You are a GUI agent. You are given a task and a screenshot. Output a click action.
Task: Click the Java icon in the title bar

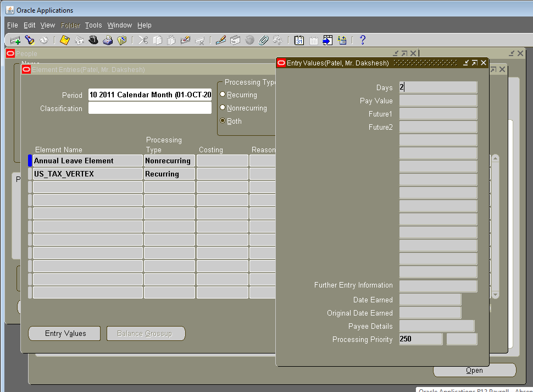pyautogui.click(x=10, y=10)
